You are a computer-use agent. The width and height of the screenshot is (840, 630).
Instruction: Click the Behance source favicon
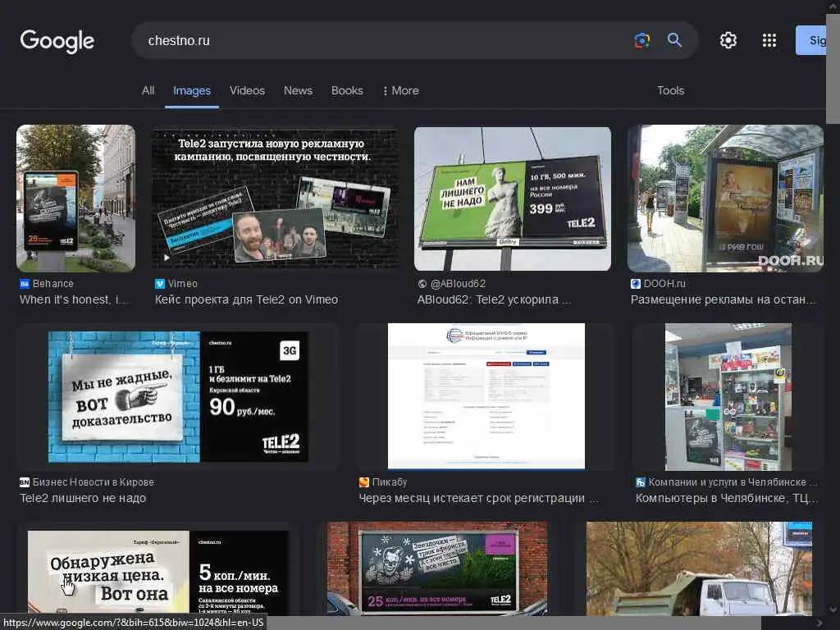[24, 284]
